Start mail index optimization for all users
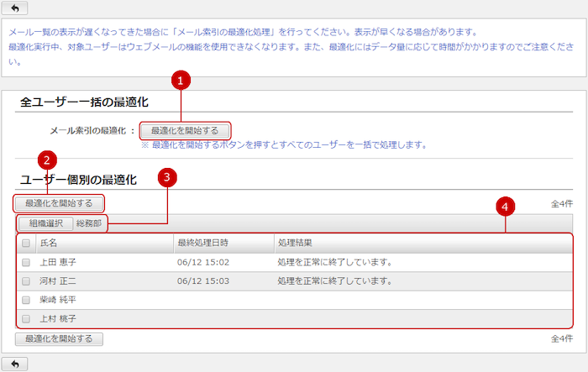Image resolution: width=588 pixels, height=372 pixels. 185,131
